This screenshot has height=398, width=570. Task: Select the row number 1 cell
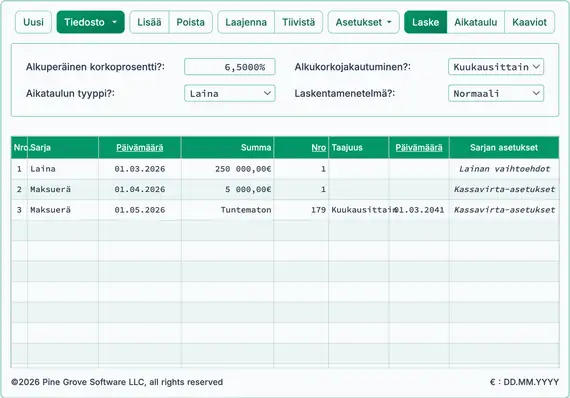pos(19,169)
